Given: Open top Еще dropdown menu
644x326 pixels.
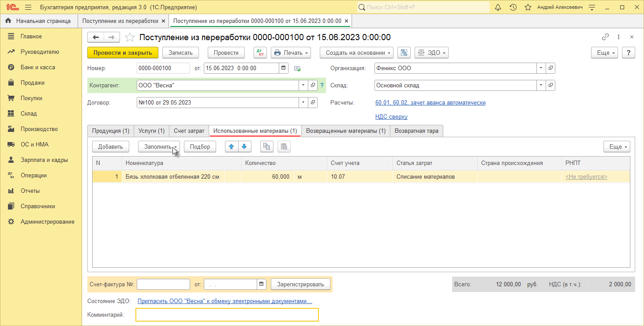Looking at the screenshot, I should [605, 52].
